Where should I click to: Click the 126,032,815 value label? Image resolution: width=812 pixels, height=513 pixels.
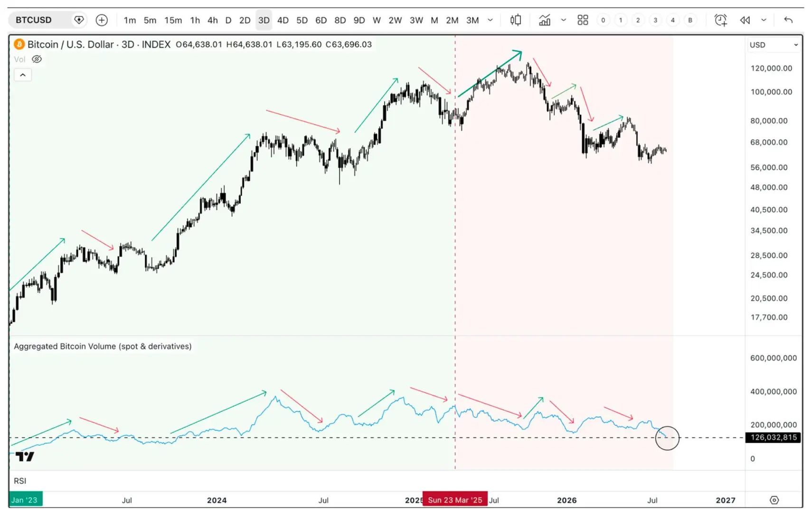pyautogui.click(x=773, y=437)
